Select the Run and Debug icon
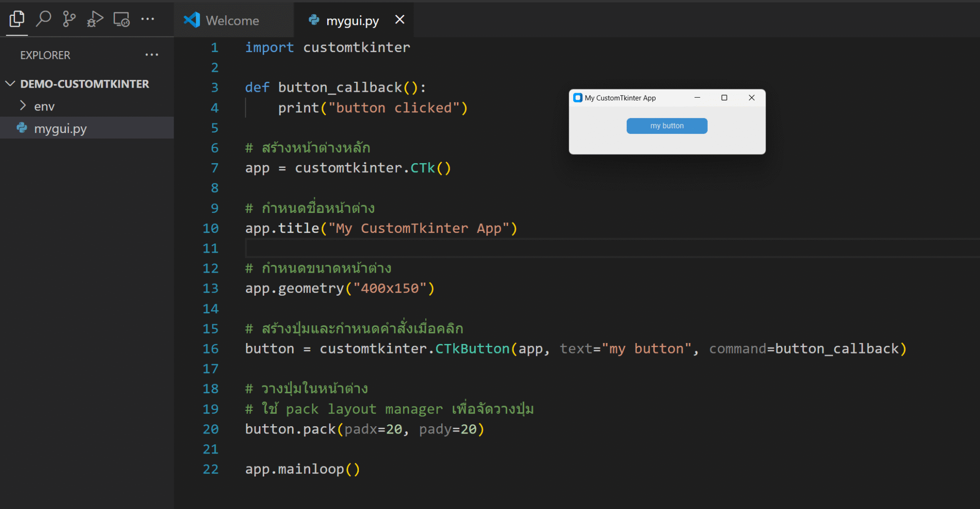The height and width of the screenshot is (509, 980). tap(95, 19)
